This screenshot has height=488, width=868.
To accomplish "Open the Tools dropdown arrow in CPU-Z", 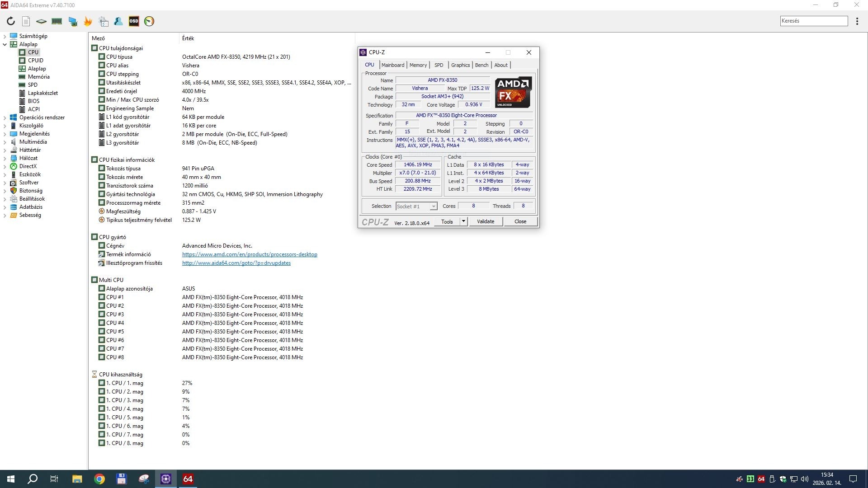I will [x=463, y=221].
